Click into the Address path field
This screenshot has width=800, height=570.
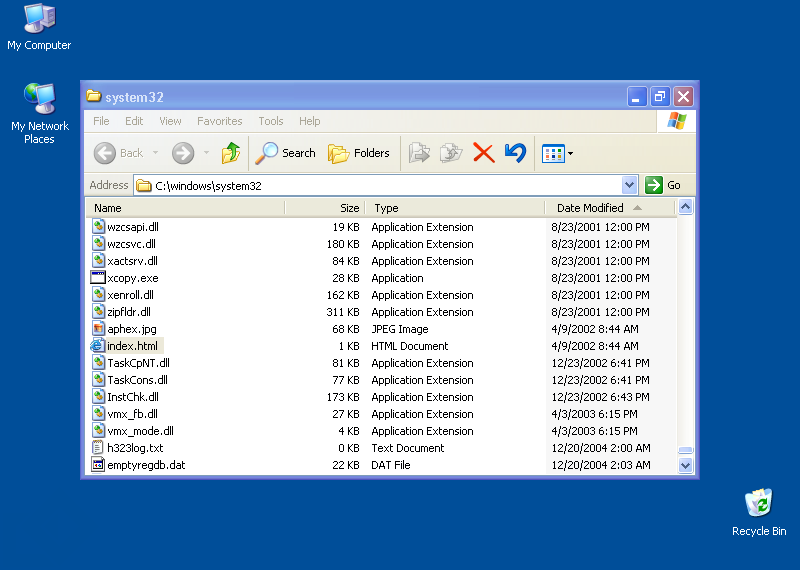click(x=380, y=185)
